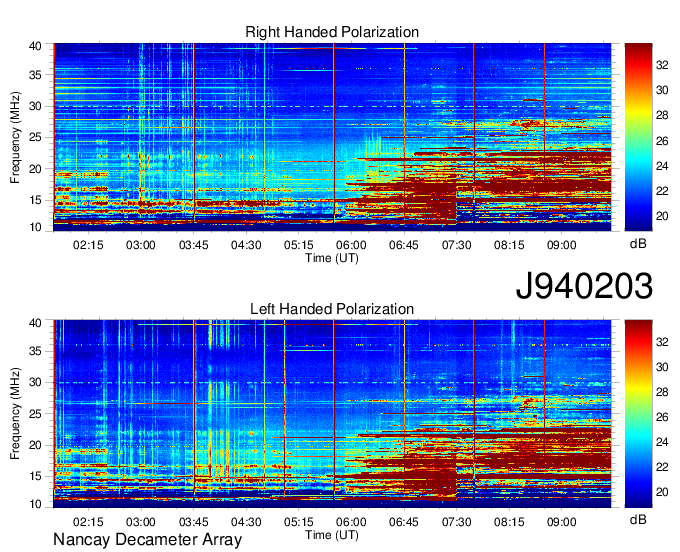
Task: Click the 06:00 time tick of Left Handed plot
Action: point(351,522)
